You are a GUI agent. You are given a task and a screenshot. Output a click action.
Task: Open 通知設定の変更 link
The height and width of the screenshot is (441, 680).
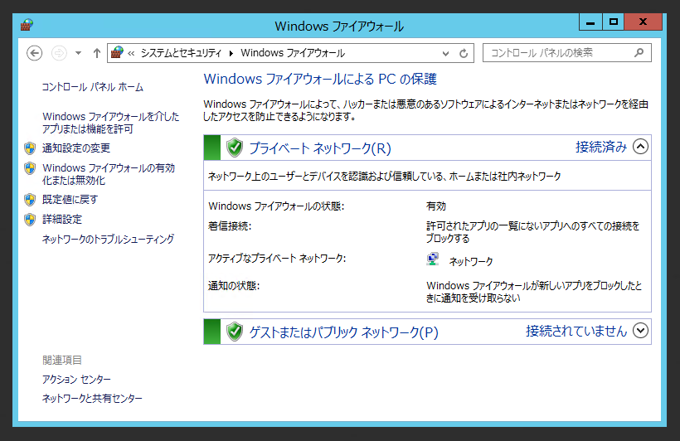pyautogui.click(x=76, y=148)
